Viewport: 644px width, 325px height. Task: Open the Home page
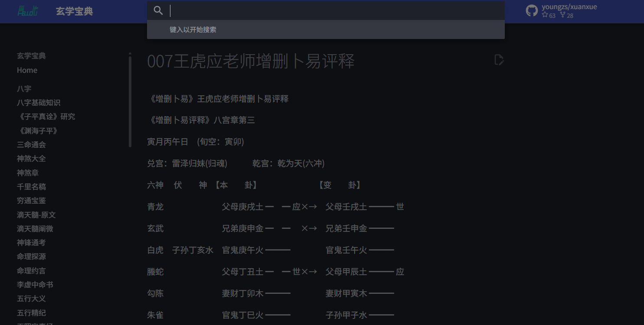coord(27,70)
